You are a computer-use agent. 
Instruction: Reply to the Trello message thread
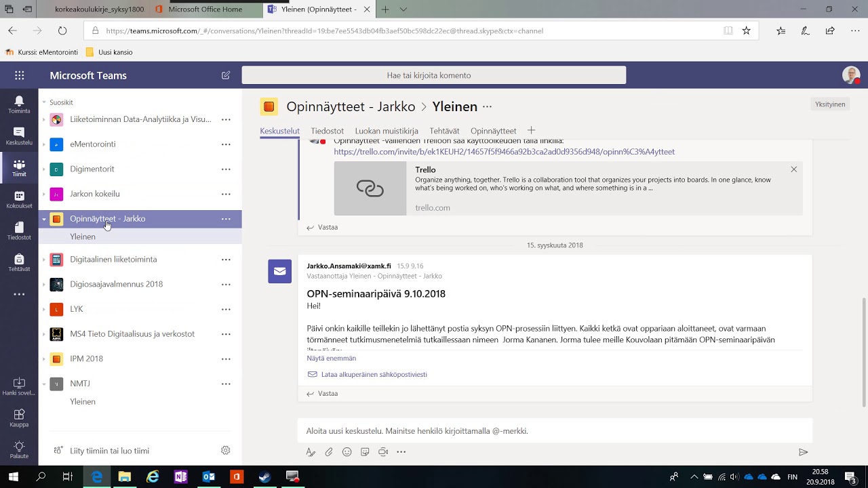[322, 228]
